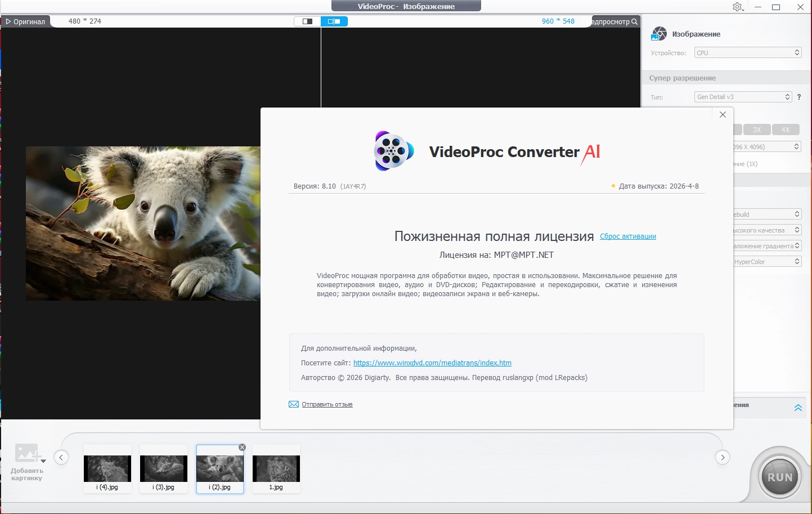Click the Авторство © 2026 Digiarty text
Image resolution: width=812 pixels, height=514 pixels.
click(346, 378)
